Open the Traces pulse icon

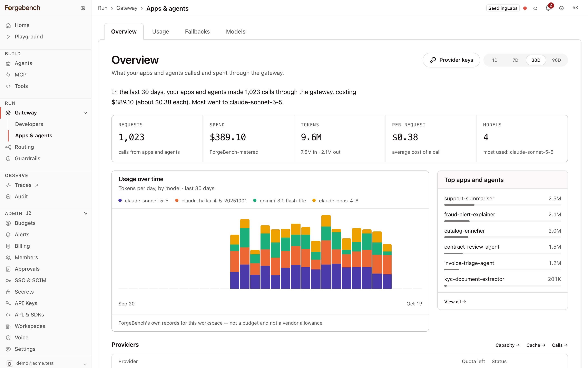(x=8, y=185)
